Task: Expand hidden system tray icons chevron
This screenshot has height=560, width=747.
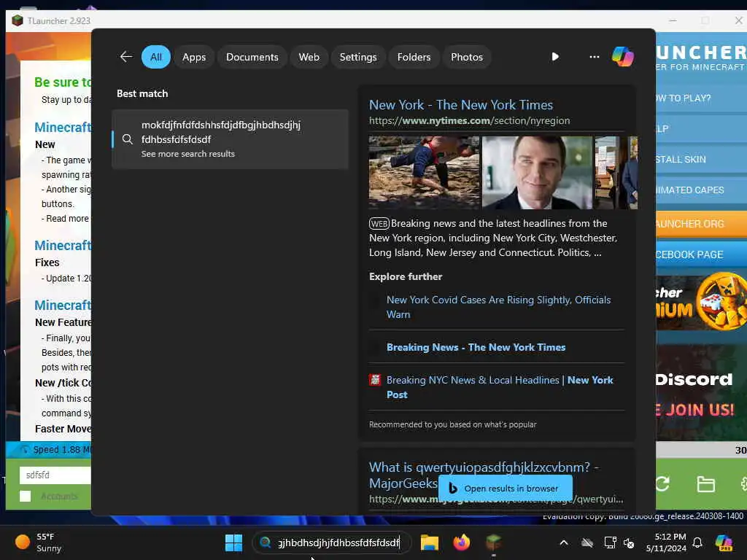Action: [564, 542]
